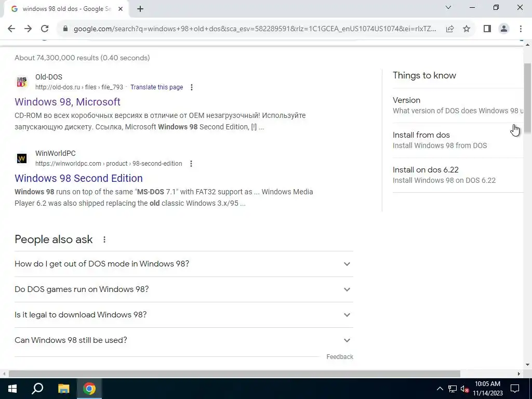This screenshot has height=399, width=532.
Task: Open People also ask options menu
Action: coord(104,240)
